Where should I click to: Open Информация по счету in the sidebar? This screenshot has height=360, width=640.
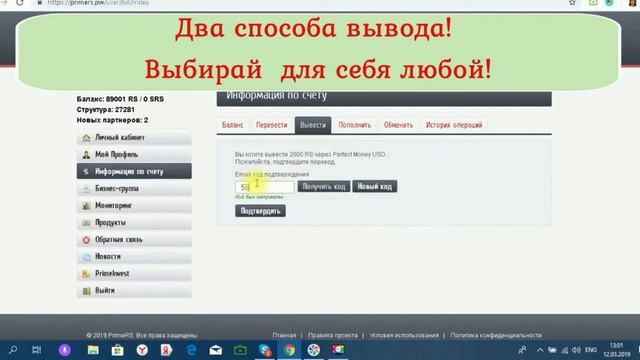pyautogui.click(x=134, y=171)
